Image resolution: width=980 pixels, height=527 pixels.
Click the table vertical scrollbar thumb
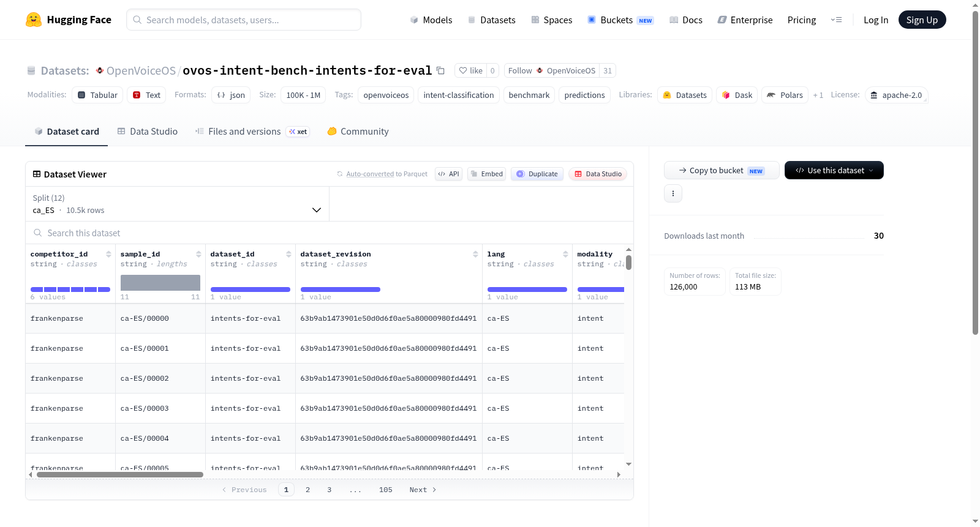[628, 263]
